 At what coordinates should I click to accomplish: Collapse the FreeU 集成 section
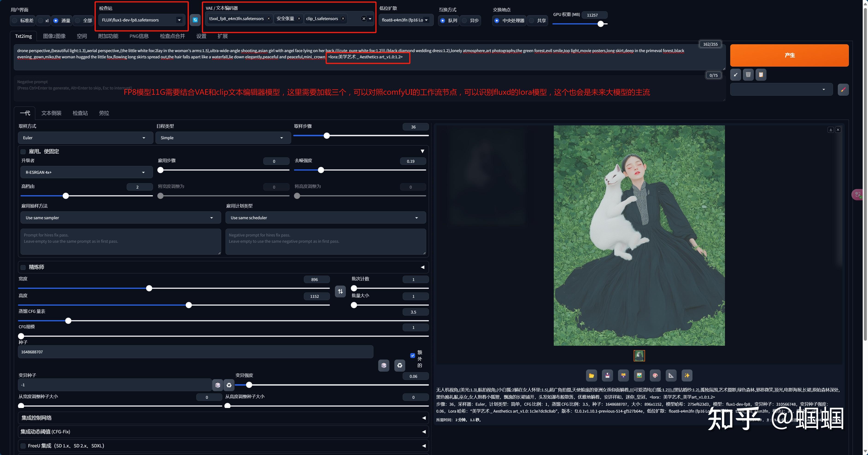click(424, 446)
